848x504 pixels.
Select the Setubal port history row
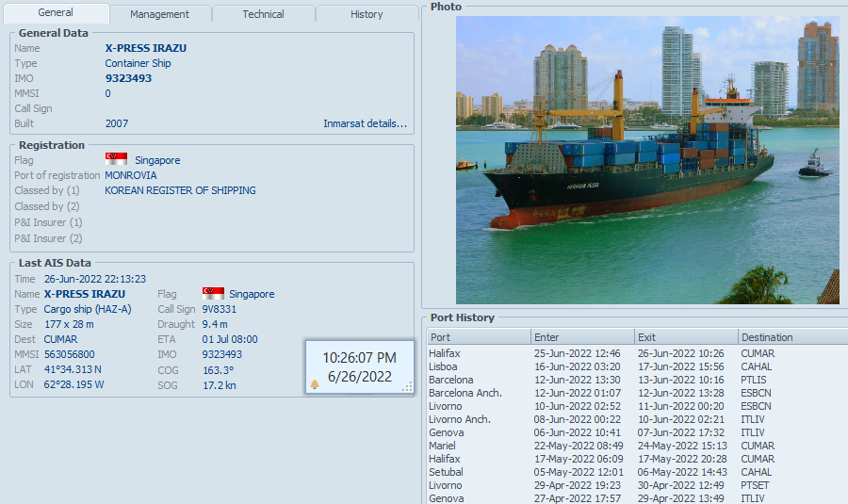pos(637,472)
